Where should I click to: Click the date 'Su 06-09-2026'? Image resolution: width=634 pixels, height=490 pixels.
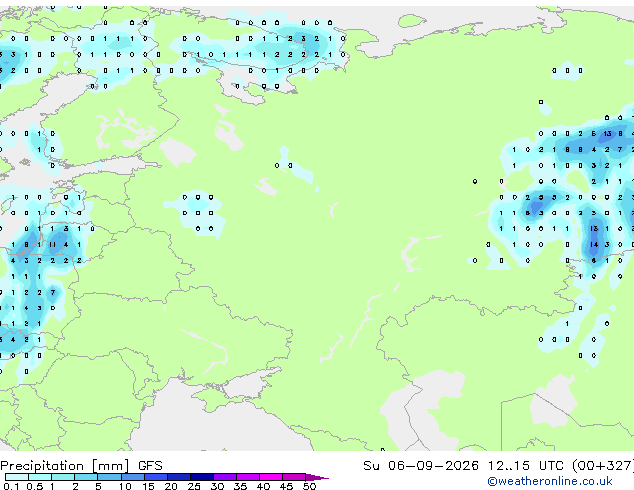pyautogui.click(x=421, y=465)
